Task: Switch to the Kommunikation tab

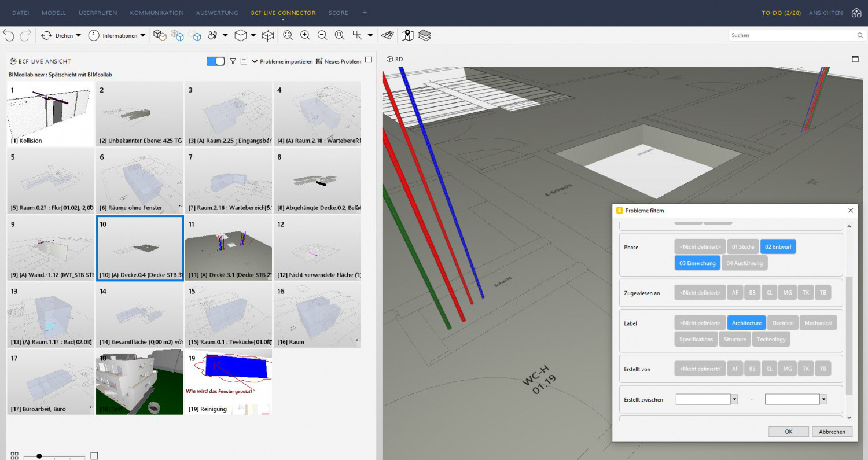Action: click(157, 13)
